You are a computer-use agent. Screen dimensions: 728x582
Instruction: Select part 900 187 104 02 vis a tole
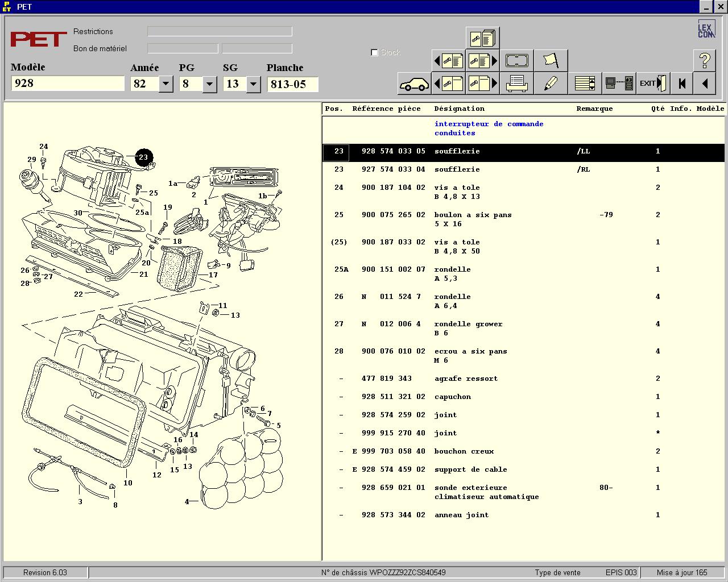524,192
